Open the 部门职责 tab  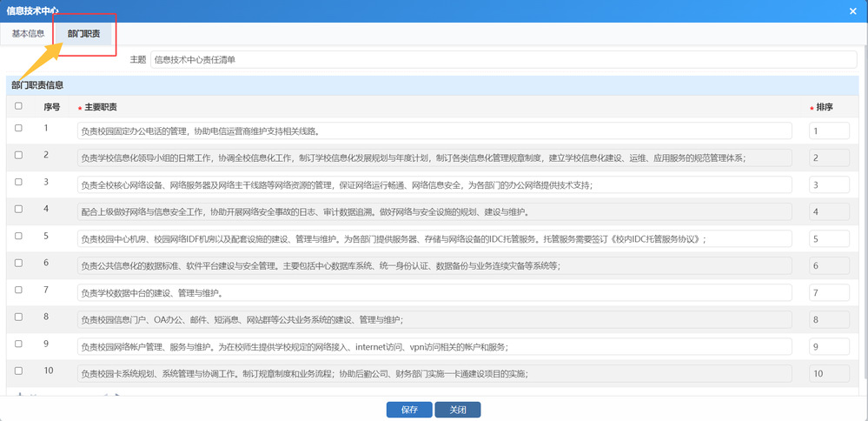(x=83, y=34)
